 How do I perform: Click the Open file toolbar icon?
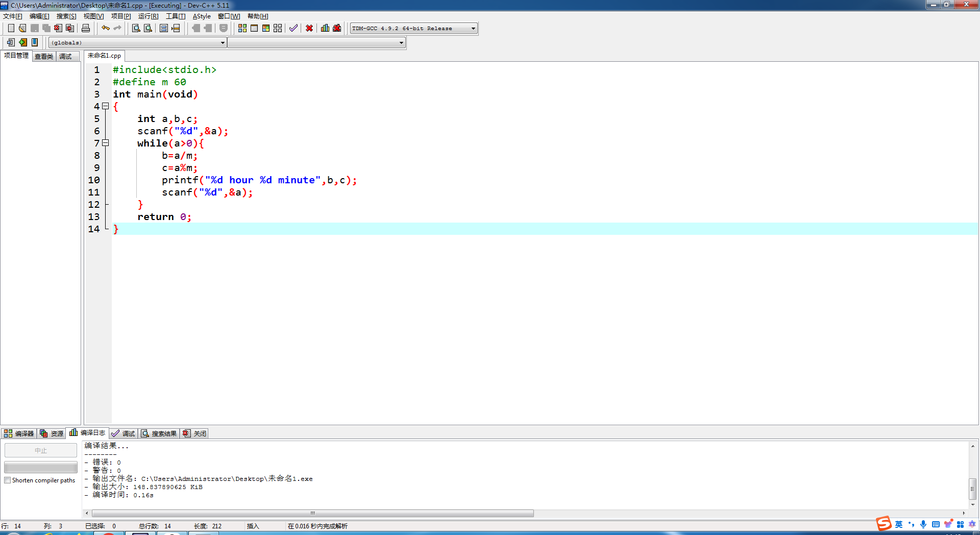[22, 28]
